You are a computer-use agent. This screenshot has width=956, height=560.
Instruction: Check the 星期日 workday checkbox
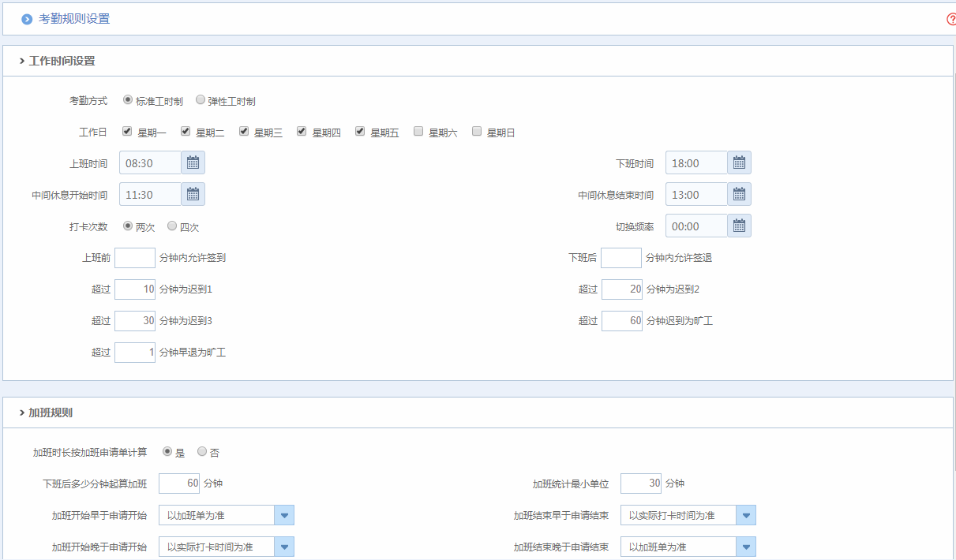(477, 132)
